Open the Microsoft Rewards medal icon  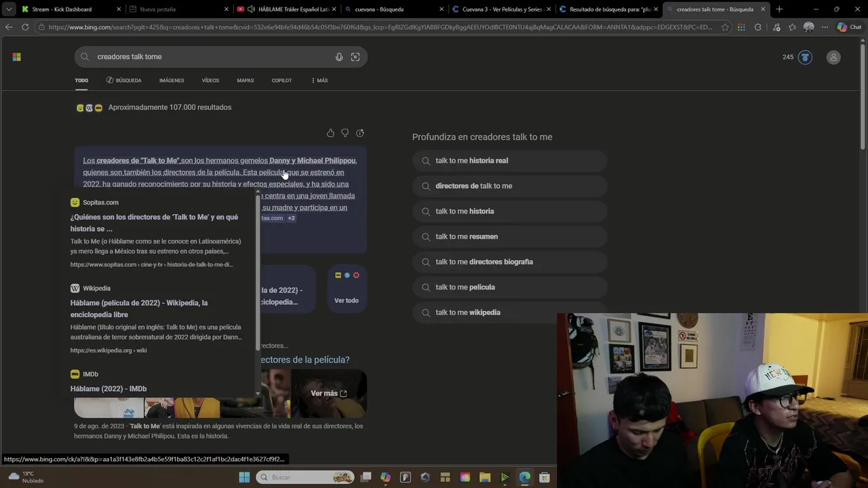point(805,57)
